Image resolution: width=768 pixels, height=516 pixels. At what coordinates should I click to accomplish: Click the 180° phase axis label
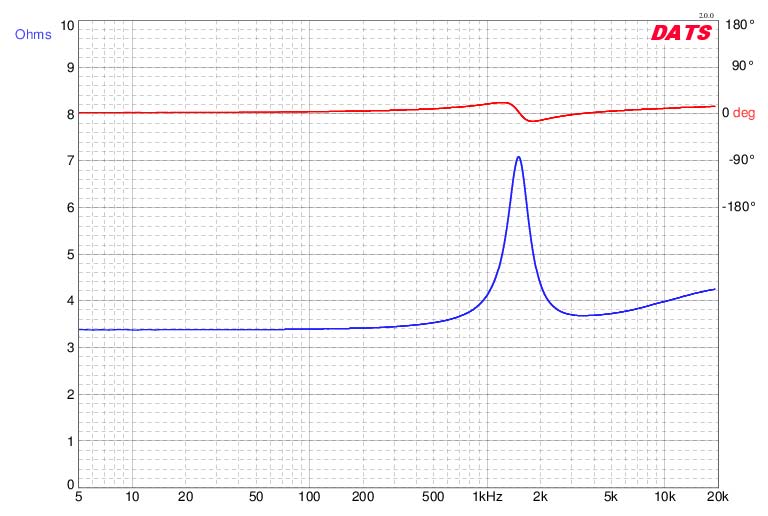click(x=740, y=24)
